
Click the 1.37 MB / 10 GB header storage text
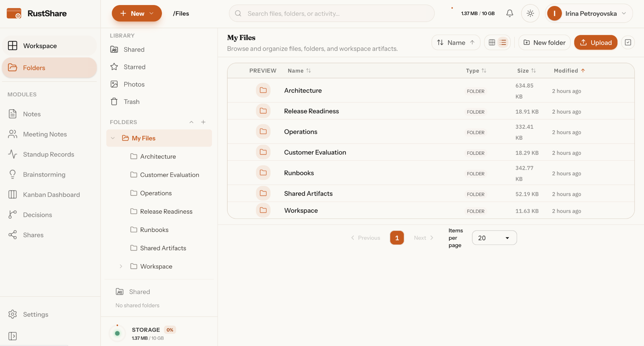coord(478,14)
